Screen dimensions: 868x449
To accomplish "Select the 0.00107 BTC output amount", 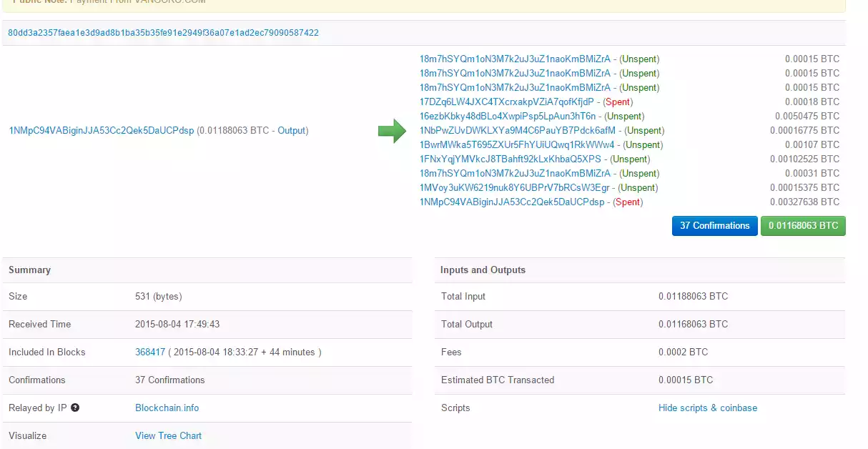I will pyautogui.click(x=812, y=145).
